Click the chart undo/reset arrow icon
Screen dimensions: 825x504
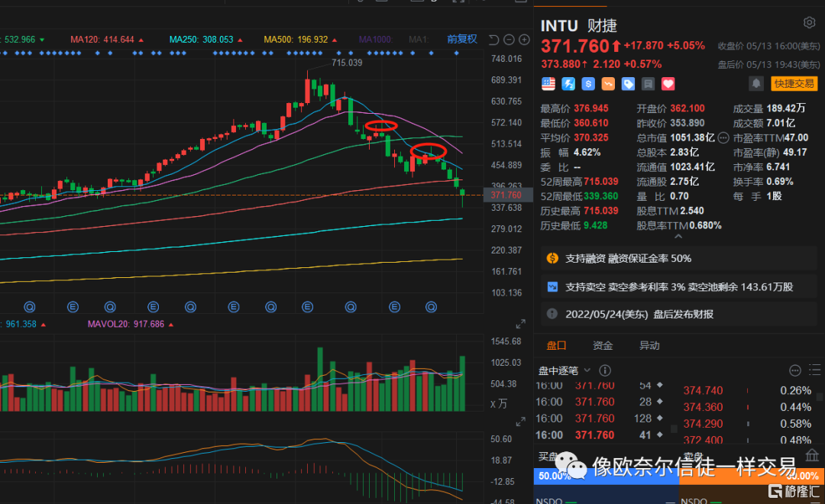[x=493, y=40]
